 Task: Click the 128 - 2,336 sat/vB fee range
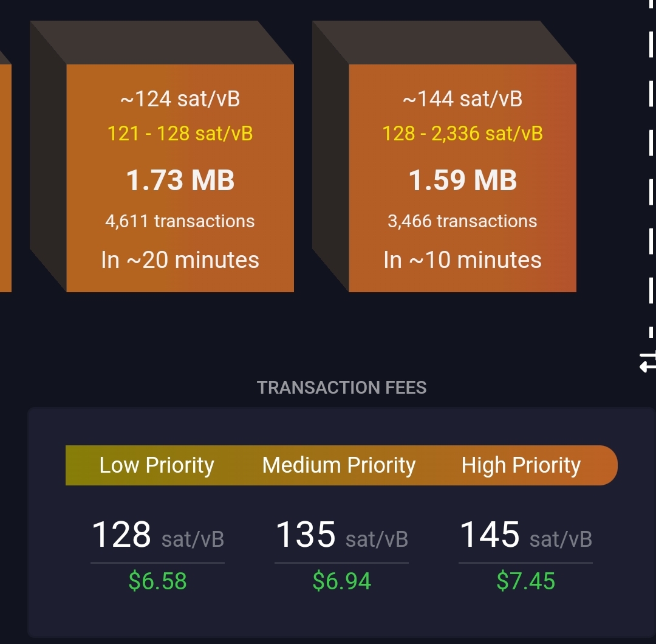click(x=462, y=134)
